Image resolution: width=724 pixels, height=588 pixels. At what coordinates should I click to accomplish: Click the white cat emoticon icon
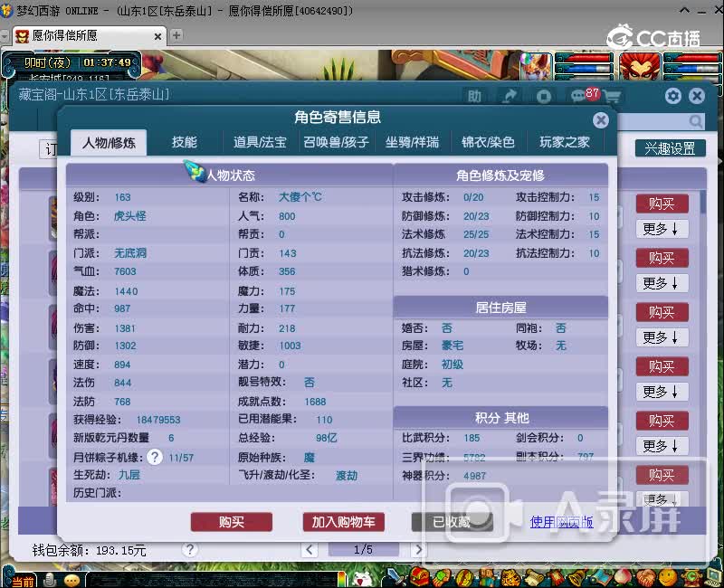click(x=363, y=579)
